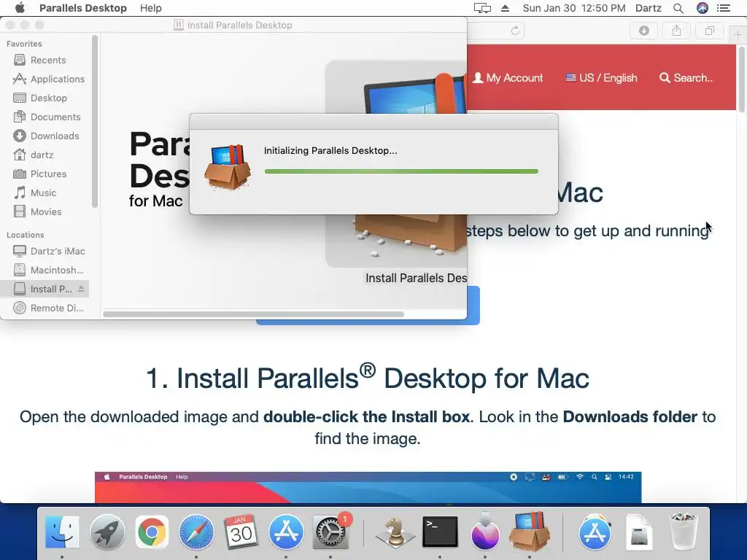Click the date and time in menu bar

tap(574, 8)
